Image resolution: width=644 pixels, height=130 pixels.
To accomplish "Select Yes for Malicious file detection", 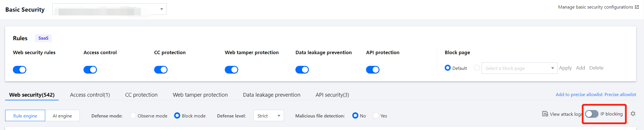I will click(376, 115).
